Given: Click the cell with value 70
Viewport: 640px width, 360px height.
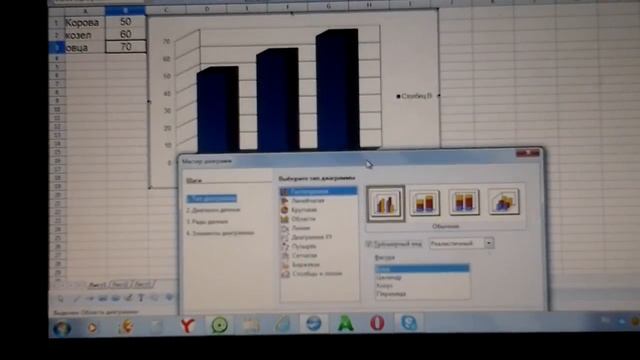Looking at the screenshot, I should click(126, 47).
